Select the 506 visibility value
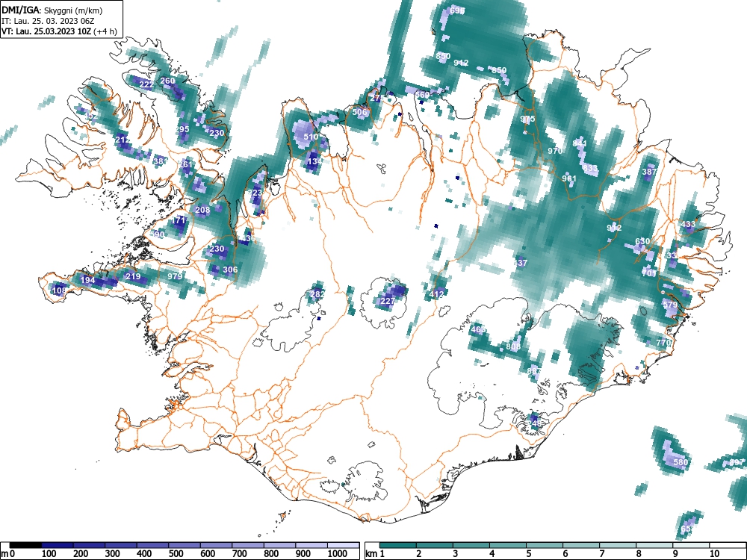 point(360,112)
